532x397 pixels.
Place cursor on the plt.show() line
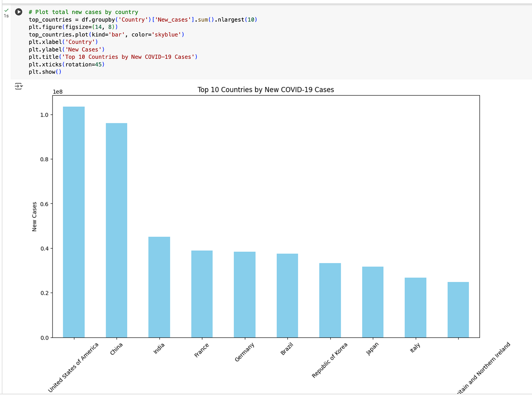point(44,72)
